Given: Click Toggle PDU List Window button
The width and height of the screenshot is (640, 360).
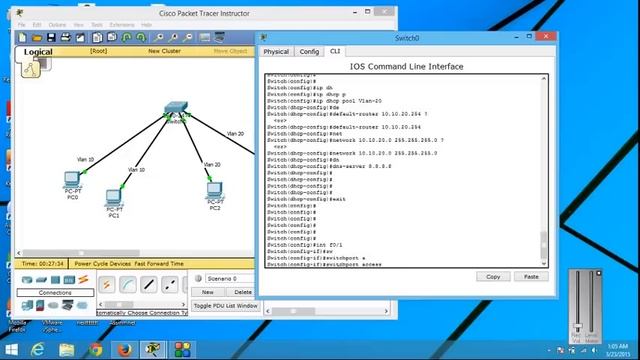Looking at the screenshot, I should pyautogui.click(x=226, y=306).
